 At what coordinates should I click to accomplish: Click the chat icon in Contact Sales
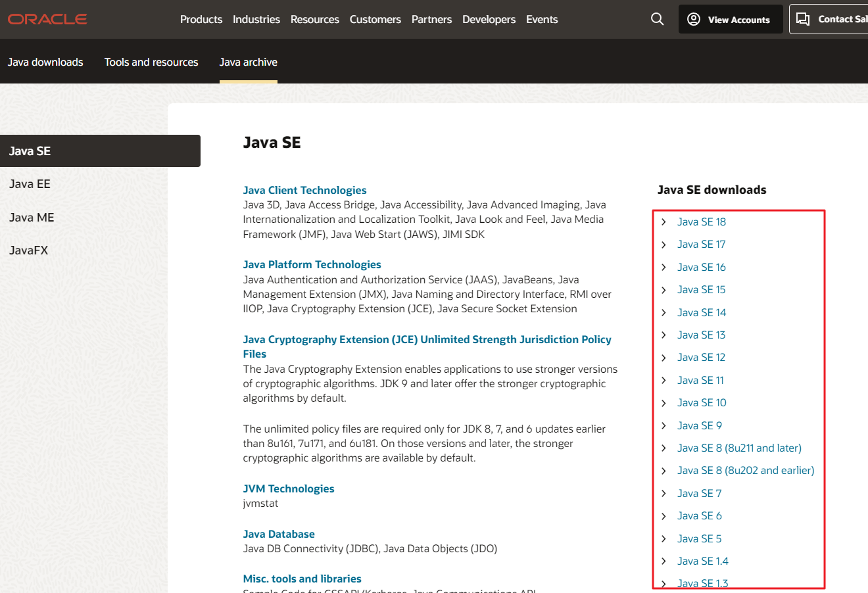click(x=803, y=19)
